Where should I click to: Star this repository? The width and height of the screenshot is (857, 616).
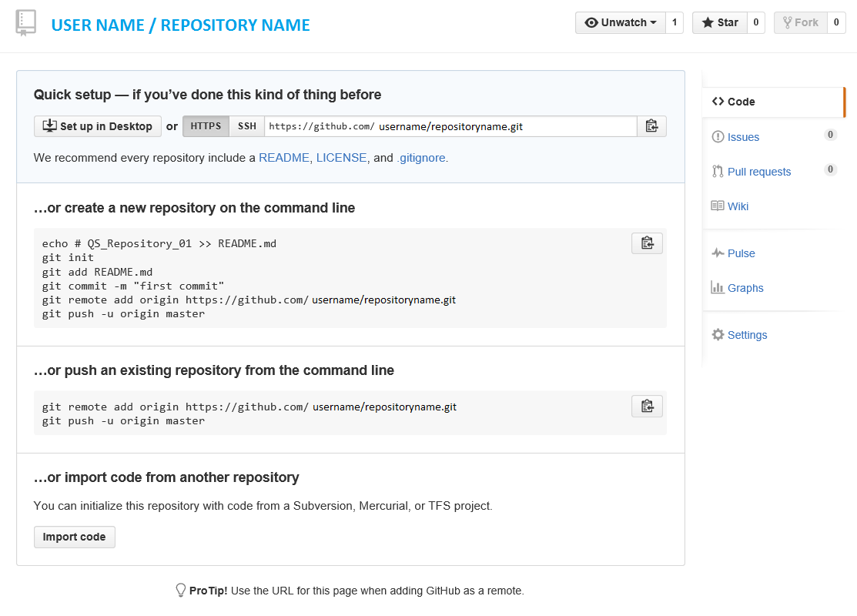[x=719, y=22]
